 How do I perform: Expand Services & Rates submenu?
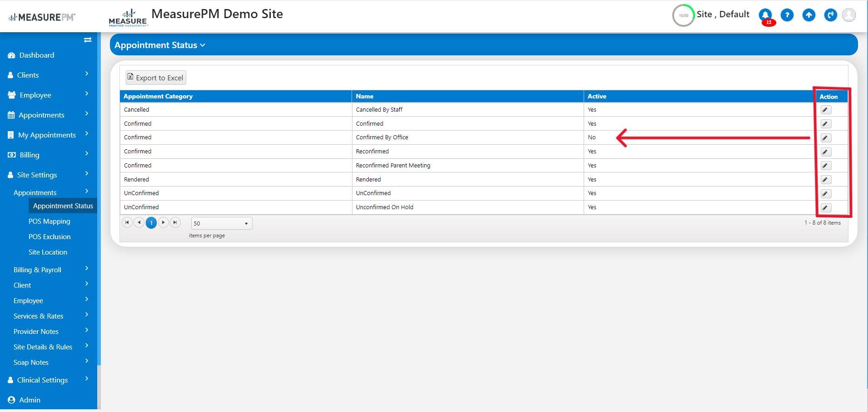49,316
